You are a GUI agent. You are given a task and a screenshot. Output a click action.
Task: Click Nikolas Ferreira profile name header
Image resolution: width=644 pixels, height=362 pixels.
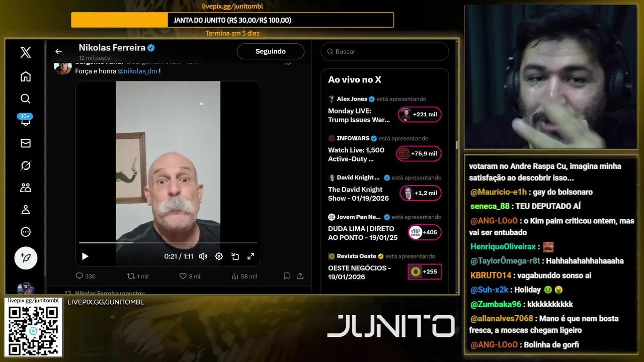click(x=112, y=48)
